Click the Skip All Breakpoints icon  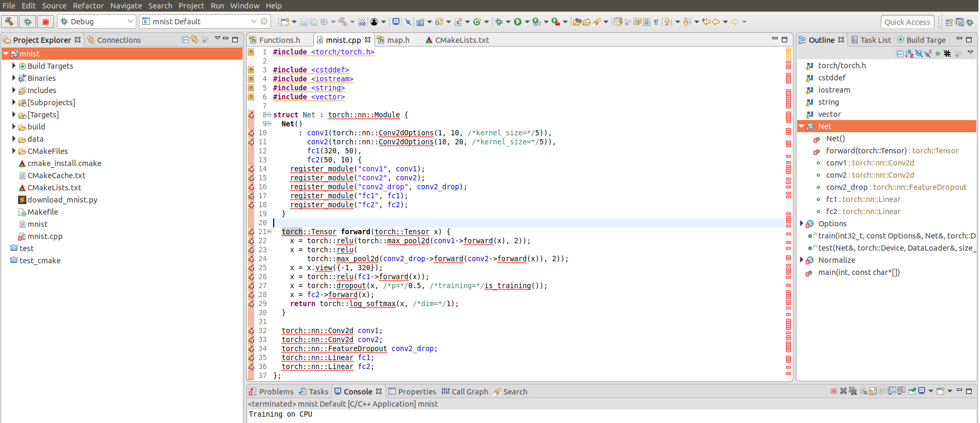[407, 22]
